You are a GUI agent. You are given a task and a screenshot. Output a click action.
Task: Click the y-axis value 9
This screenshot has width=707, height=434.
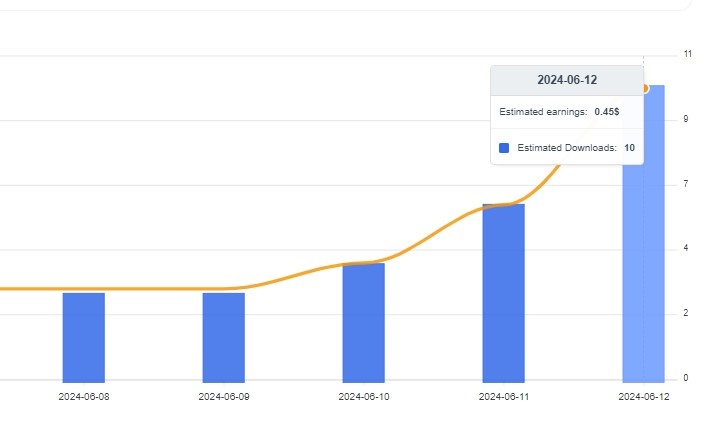(686, 119)
